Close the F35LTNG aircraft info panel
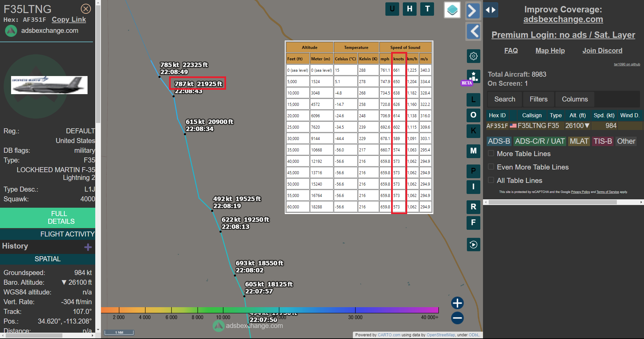The height and width of the screenshot is (339, 644). tap(86, 9)
